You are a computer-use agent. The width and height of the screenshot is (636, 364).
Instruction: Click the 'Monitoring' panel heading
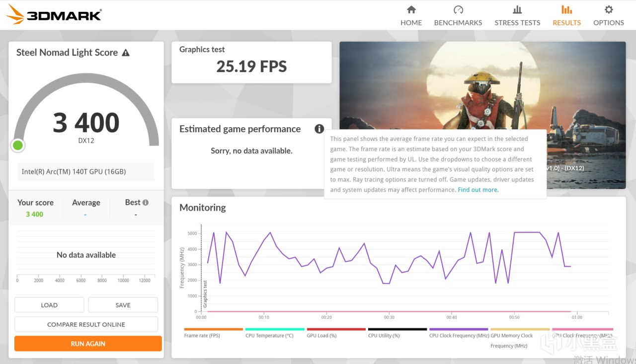click(x=203, y=208)
